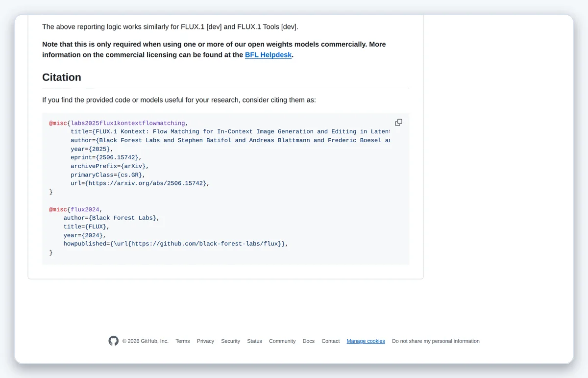This screenshot has height=378, width=588.
Task: Click the FLUX.1 Kontext title line
Action: click(230, 131)
